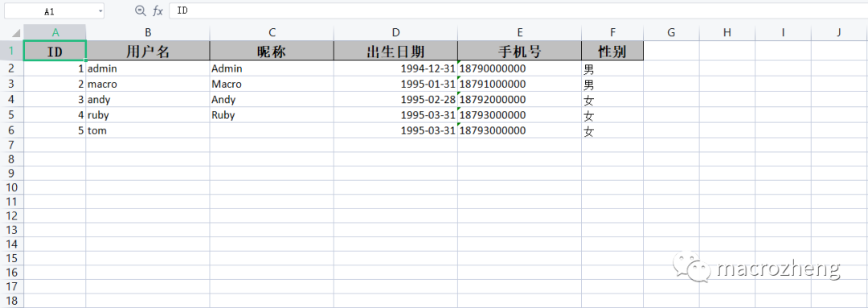
Task: Click the 性别 header cell
Action: (612, 51)
